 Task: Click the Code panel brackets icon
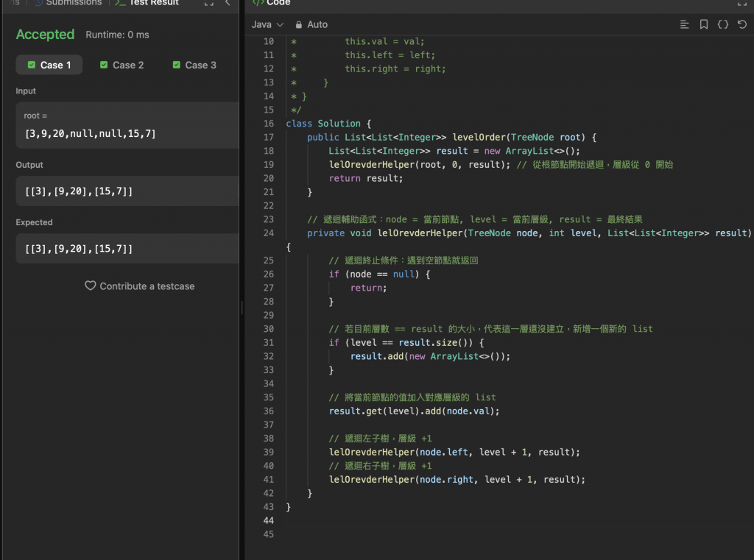(258, 2)
